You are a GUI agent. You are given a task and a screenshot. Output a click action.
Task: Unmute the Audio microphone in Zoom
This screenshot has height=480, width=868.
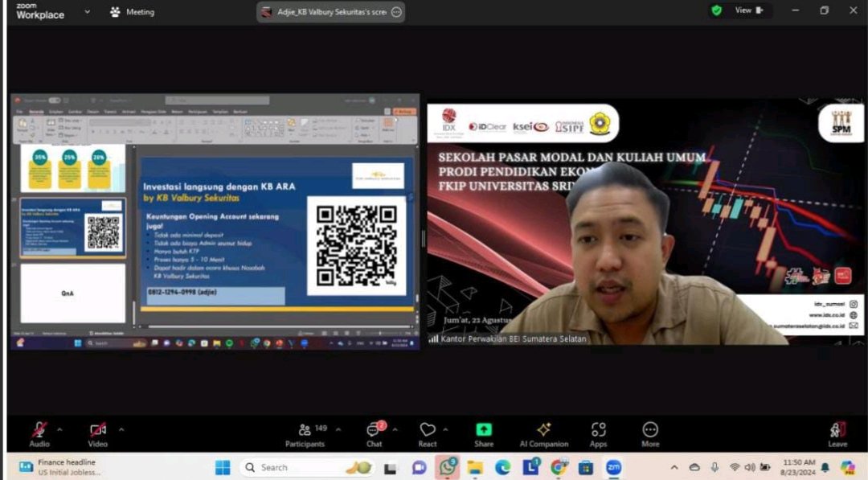coord(39,430)
